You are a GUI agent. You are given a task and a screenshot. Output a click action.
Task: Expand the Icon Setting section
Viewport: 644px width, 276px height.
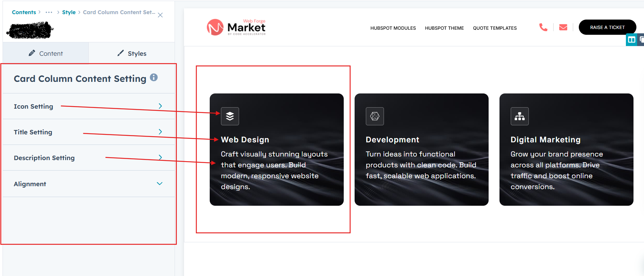click(x=160, y=106)
